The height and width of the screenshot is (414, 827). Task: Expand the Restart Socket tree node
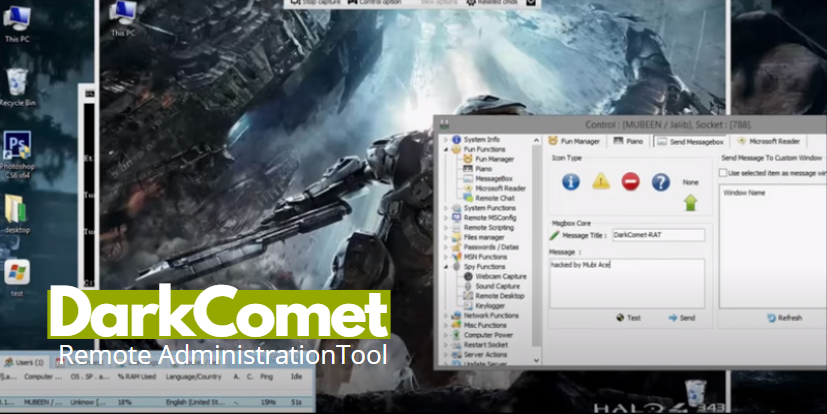446,345
